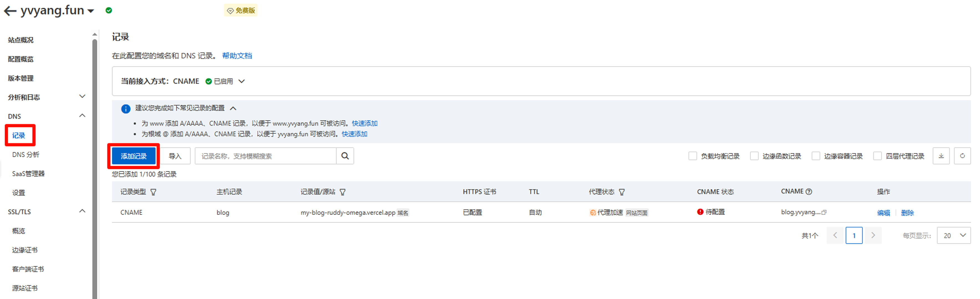
Task: Tick the 四层代理记录 checkbox
Action: click(x=877, y=156)
